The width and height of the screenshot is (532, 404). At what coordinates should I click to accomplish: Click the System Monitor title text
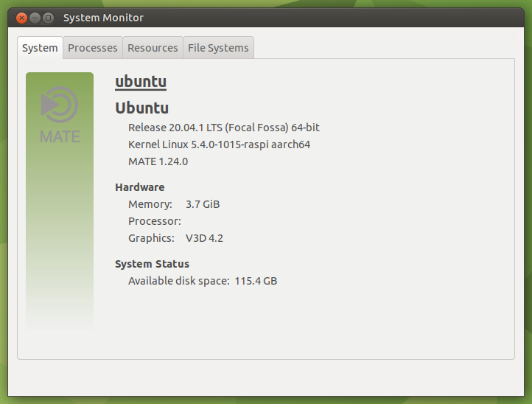103,18
